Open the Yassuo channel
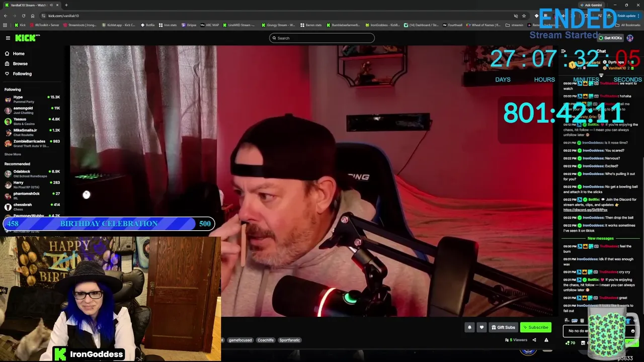Image resolution: width=644 pixels, height=362 pixels. click(x=32, y=121)
